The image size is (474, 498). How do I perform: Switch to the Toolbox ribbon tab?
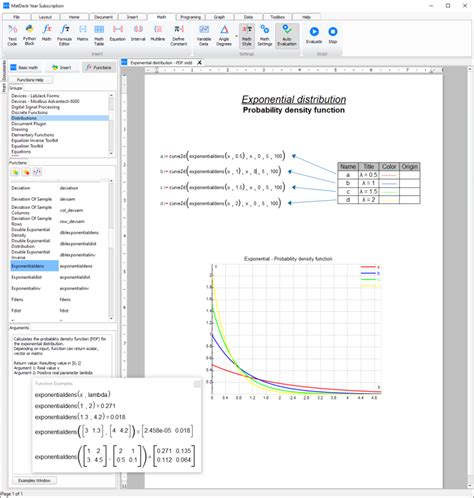(x=277, y=17)
